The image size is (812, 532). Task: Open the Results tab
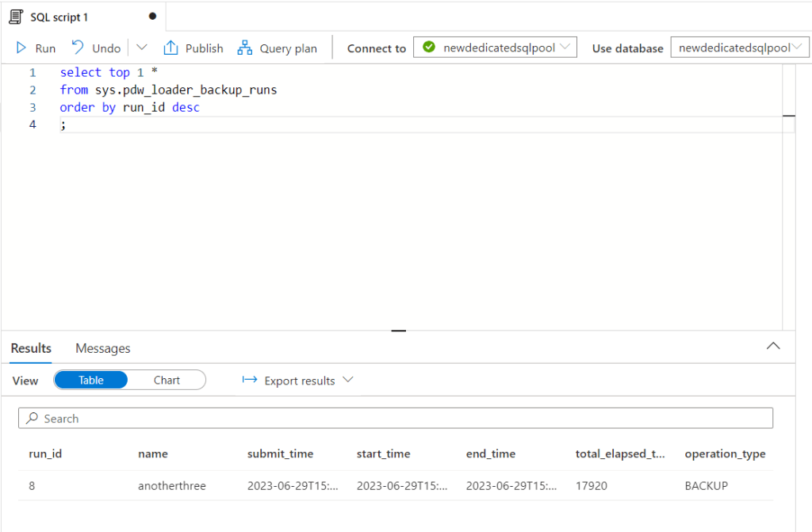click(x=31, y=348)
